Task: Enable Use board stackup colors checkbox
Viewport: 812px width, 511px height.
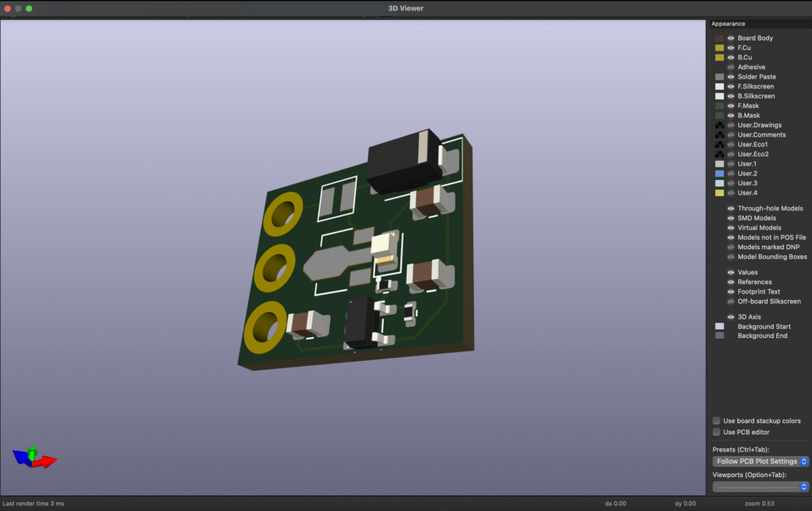Action: pyautogui.click(x=717, y=421)
